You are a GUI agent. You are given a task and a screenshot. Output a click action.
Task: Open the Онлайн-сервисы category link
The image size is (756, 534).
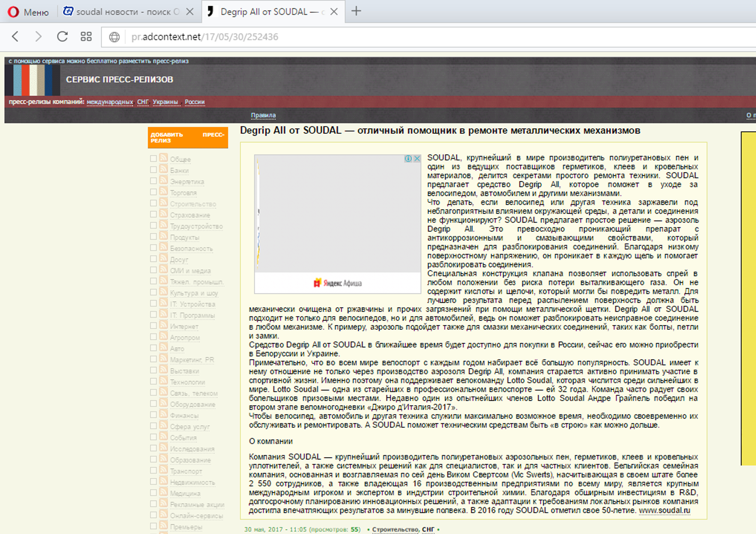pos(196,516)
